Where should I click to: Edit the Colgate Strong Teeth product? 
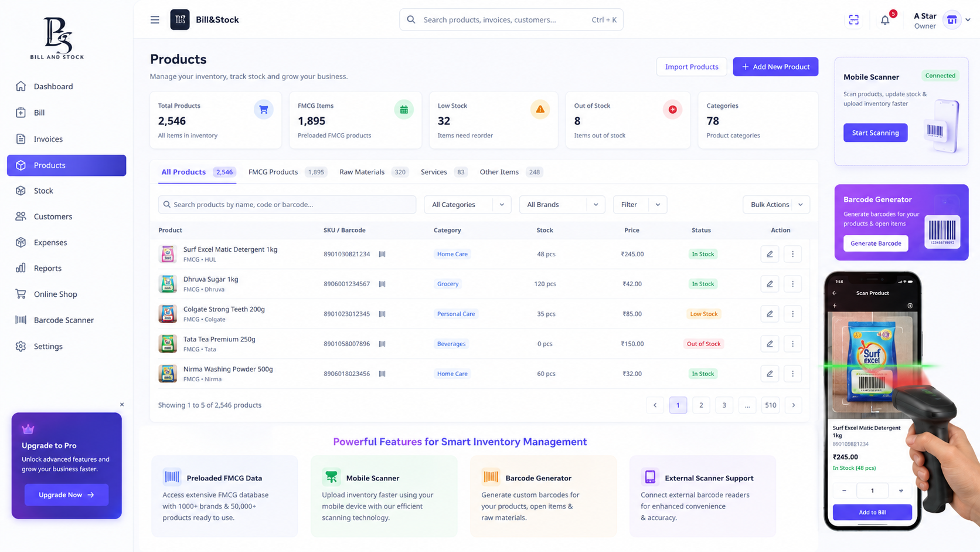coord(770,314)
